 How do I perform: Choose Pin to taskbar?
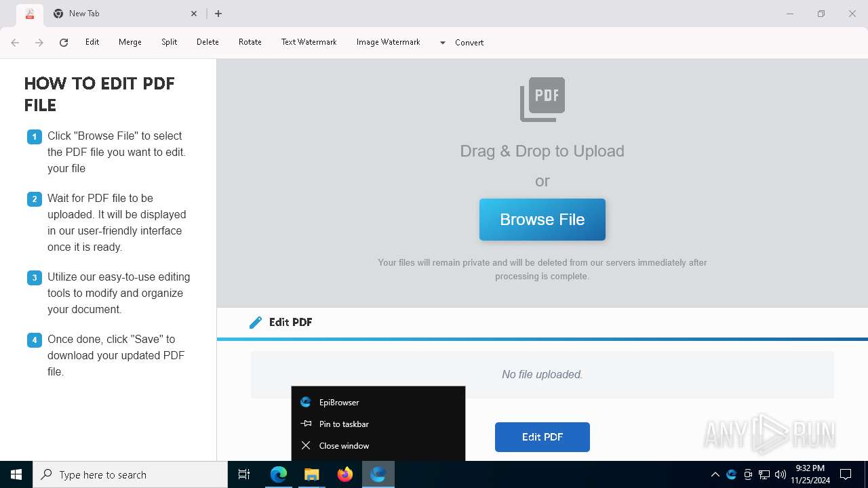(378, 424)
